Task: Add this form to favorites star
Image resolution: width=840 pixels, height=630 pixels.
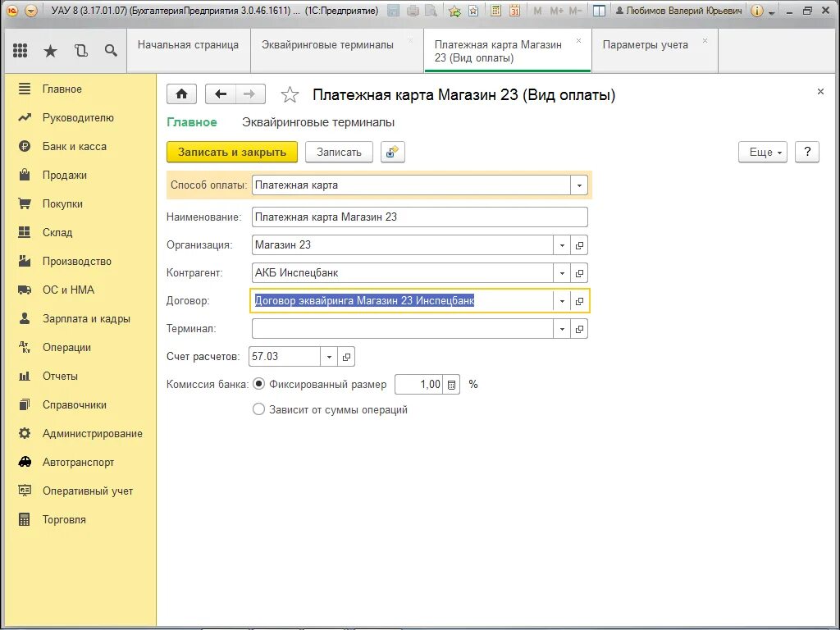Action: [x=290, y=95]
